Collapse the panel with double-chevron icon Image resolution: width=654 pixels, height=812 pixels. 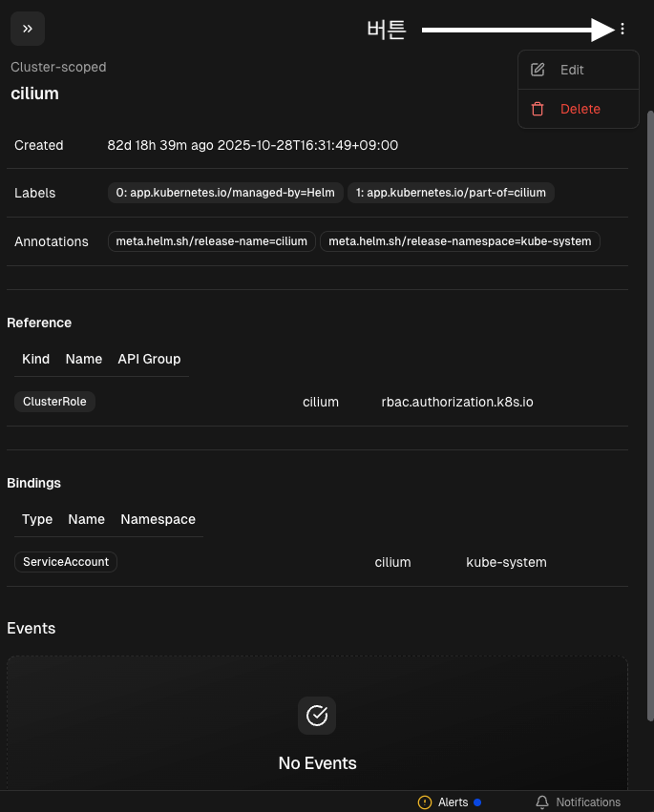tap(28, 29)
